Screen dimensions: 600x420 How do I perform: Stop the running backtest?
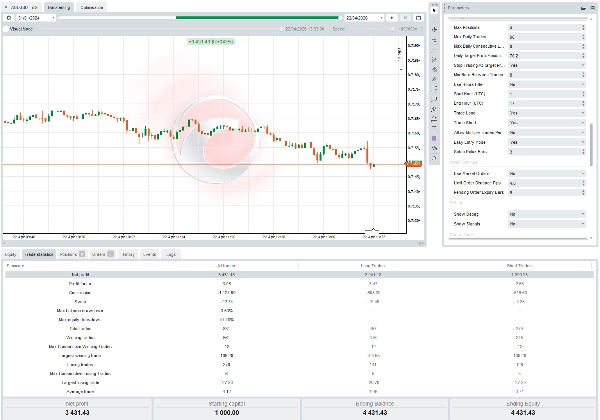(x=405, y=18)
